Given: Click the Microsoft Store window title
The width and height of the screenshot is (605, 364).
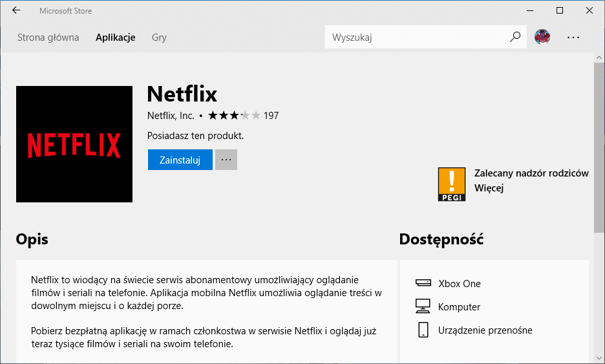Looking at the screenshot, I should coord(65,11).
